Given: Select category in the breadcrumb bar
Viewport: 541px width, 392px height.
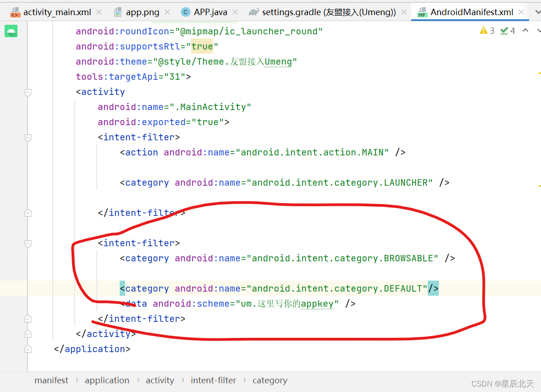Looking at the screenshot, I should coord(270,380).
